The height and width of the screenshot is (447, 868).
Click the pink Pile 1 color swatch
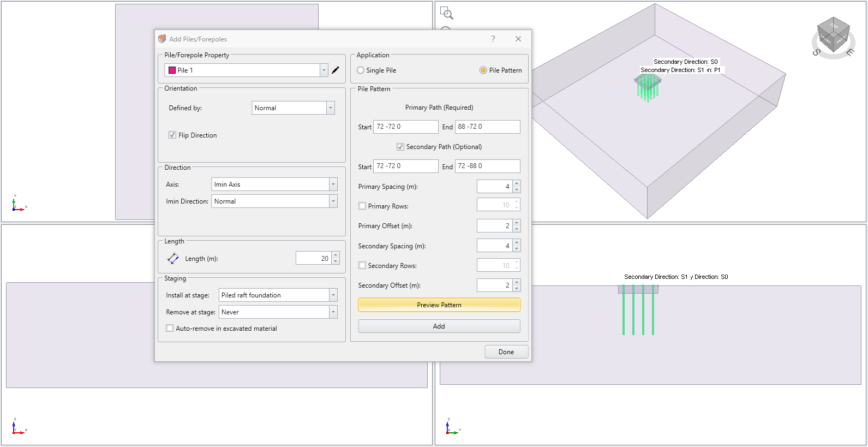tap(172, 70)
